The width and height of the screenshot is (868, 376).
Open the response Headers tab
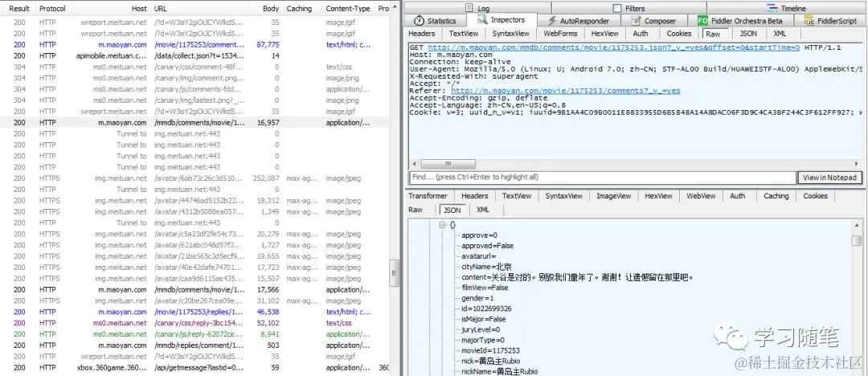click(474, 195)
